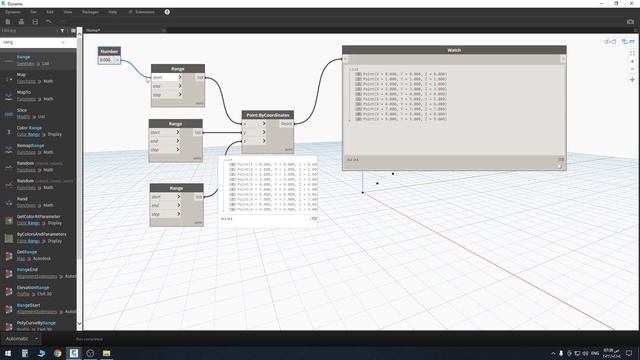Viewport: 640px width, 360px height.
Task: Click the canvas zoom out button
Action: coord(632,69)
